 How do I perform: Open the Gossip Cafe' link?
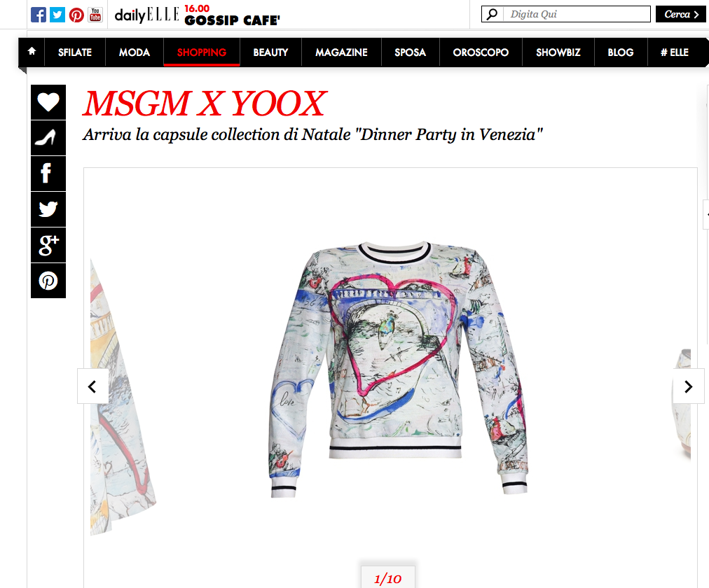(233, 20)
